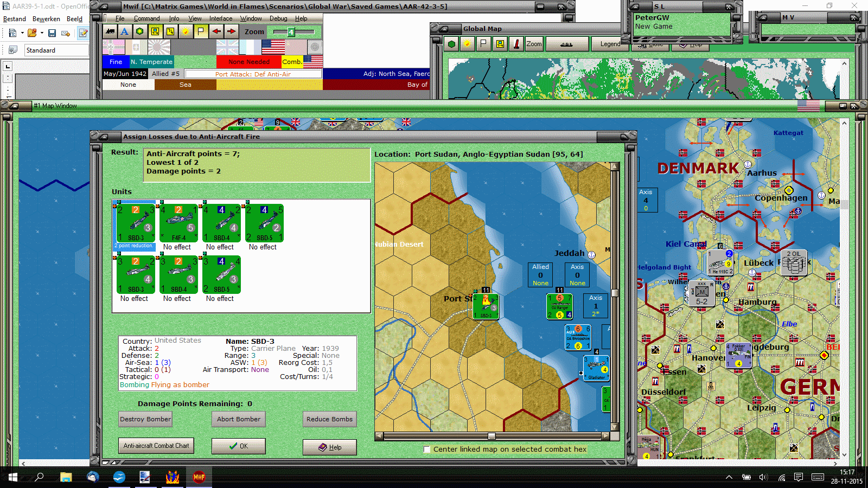
Task: Open the View menu in MWiF
Action: [x=195, y=18]
